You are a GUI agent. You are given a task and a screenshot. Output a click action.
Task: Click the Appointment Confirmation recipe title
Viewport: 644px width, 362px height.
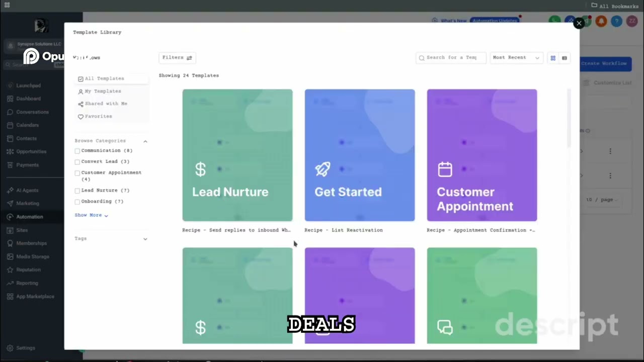click(x=481, y=230)
